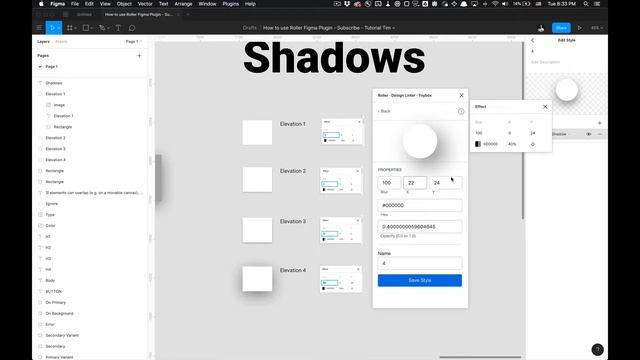Open pen tool dropdown arrow
The height and width of the screenshot is (360, 640).
pos(108,28)
